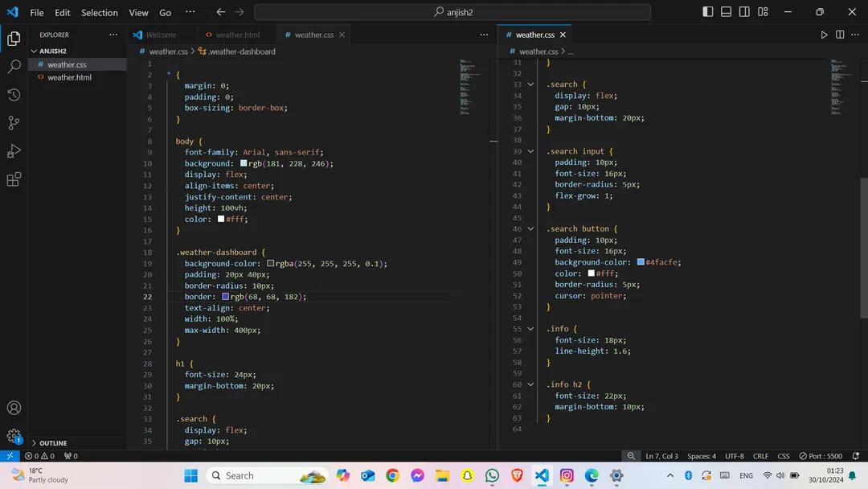The image size is (868, 489).
Task: Open the Timeline history icon in activity bar
Action: (14, 95)
